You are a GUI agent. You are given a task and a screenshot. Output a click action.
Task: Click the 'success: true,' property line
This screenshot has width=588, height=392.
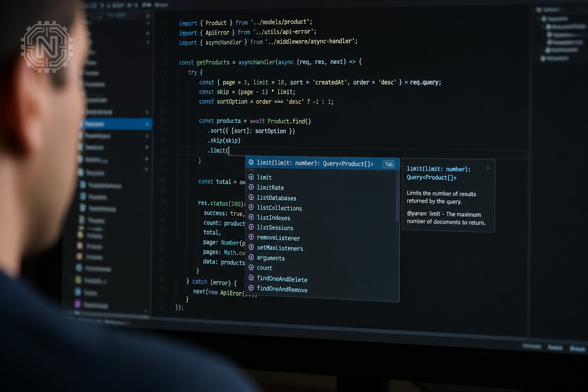(224, 213)
